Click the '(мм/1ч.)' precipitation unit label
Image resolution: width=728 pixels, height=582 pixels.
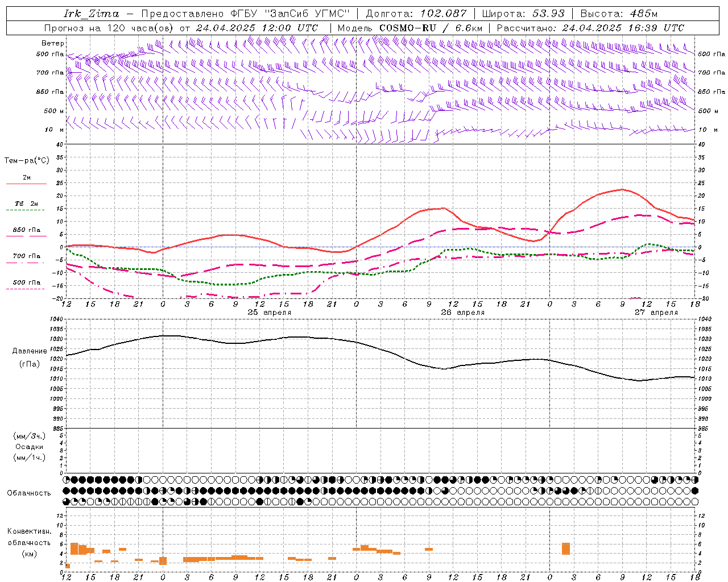point(30,458)
